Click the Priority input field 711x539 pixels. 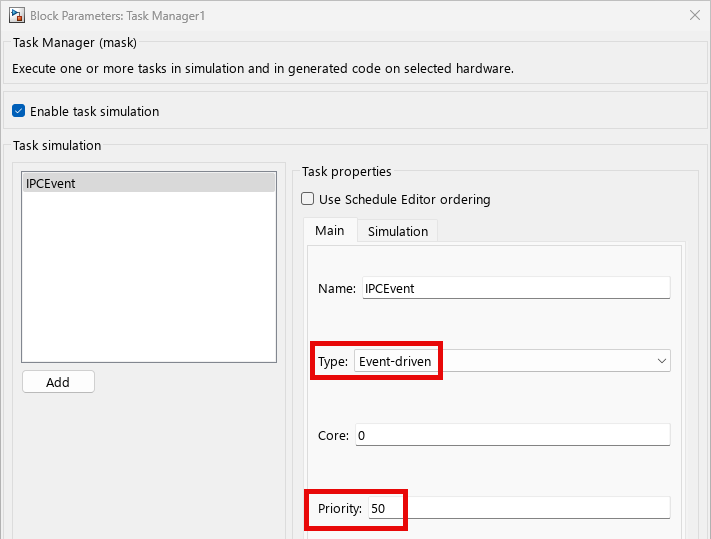click(x=519, y=508)
